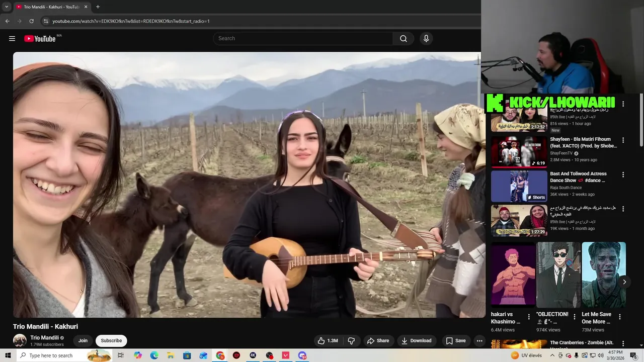This screenshot has width=644, height=362.
Task: Go back with the browser back arrow
Action: (7, 21)
